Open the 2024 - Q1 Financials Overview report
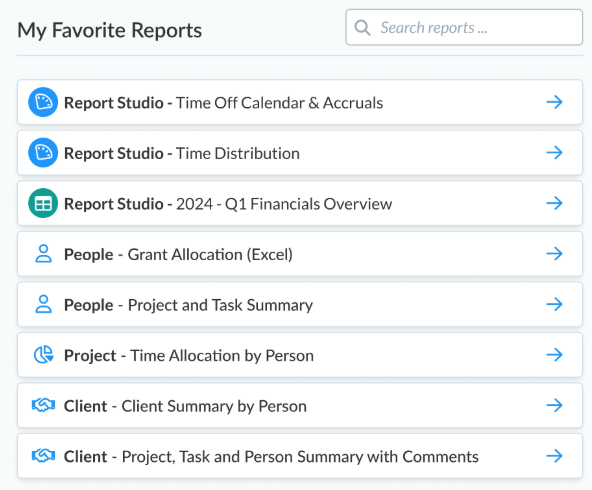The image size is (592, 490). pyautogui.click(x=300, y=203)
